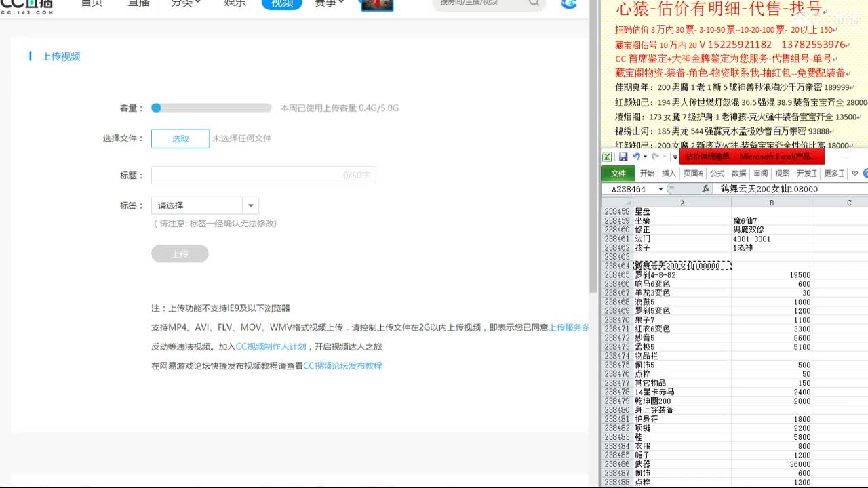Switch to the Excel 视图 tab
868x488 pixels.
coord(783,174)
